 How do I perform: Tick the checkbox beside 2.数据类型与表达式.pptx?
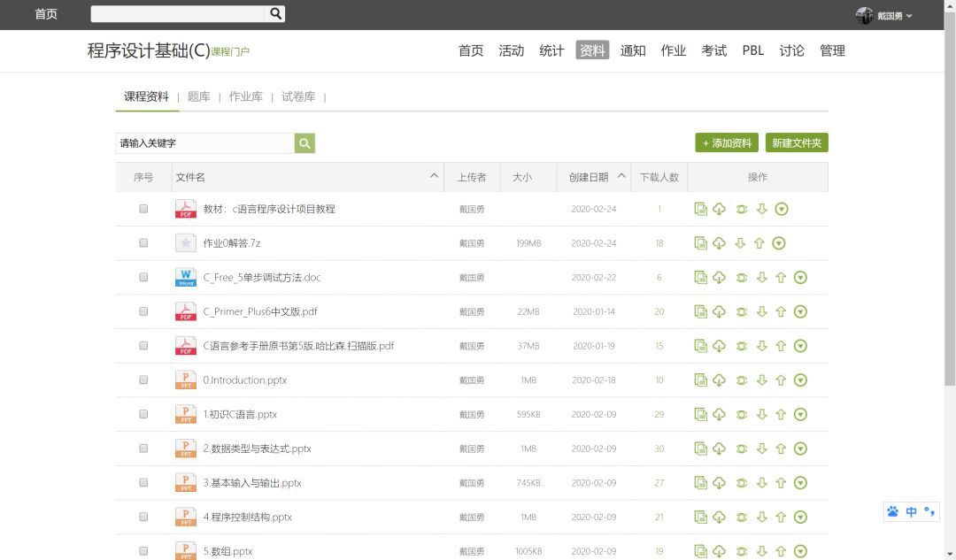[143, 449]
